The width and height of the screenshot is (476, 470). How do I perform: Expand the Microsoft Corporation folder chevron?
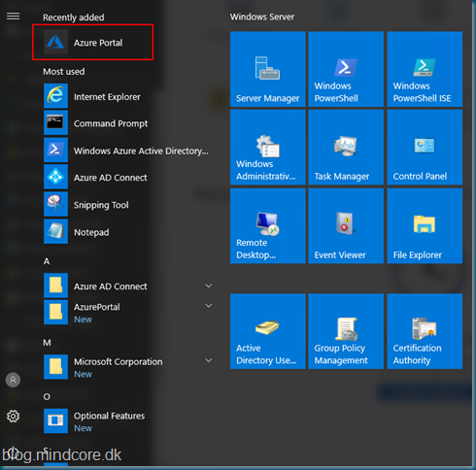pos(209,360)
